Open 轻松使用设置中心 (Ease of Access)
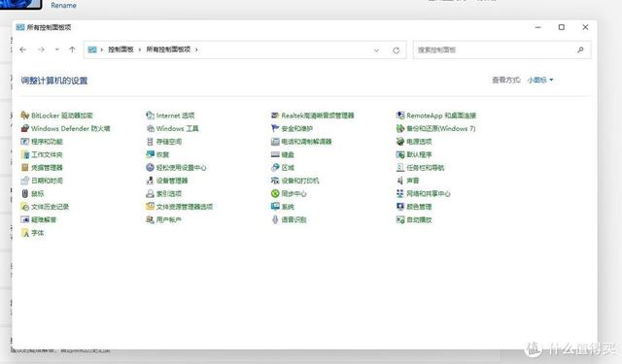The height and width of the screenshot is (364, 622). tap(176, 168)
